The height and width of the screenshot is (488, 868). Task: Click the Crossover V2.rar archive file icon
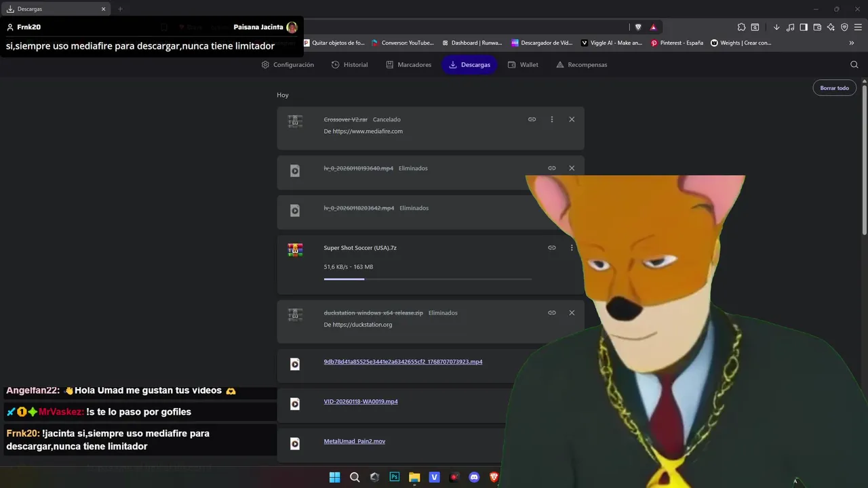click(295, 121)
